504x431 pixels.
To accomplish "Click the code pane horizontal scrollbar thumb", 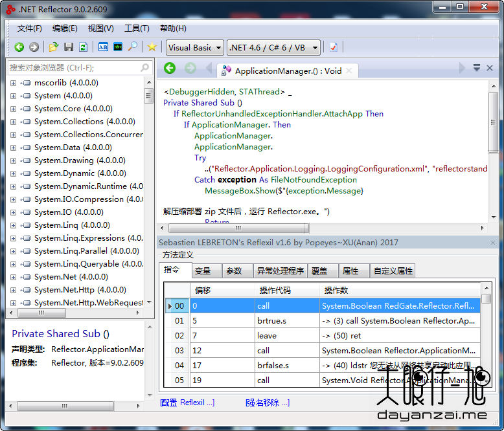I will pos(238,228).
